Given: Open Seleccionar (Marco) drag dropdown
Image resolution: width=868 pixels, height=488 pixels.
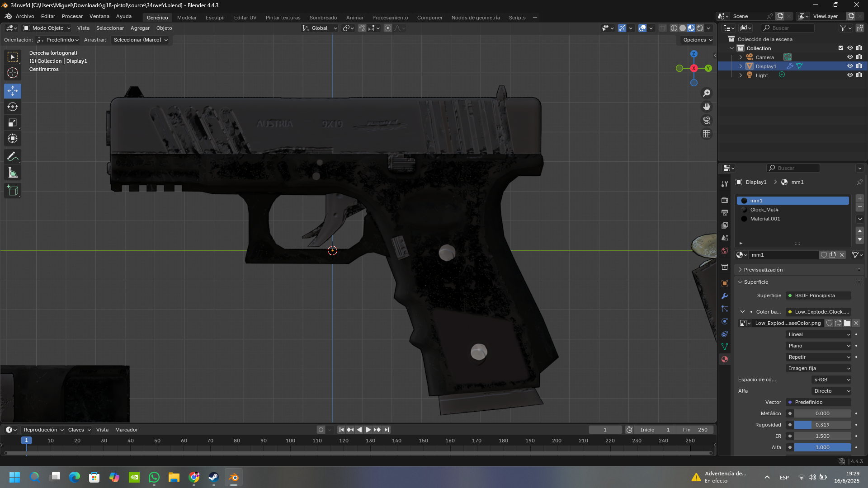Looking at the screenshot, I should [x=140, y=40].
